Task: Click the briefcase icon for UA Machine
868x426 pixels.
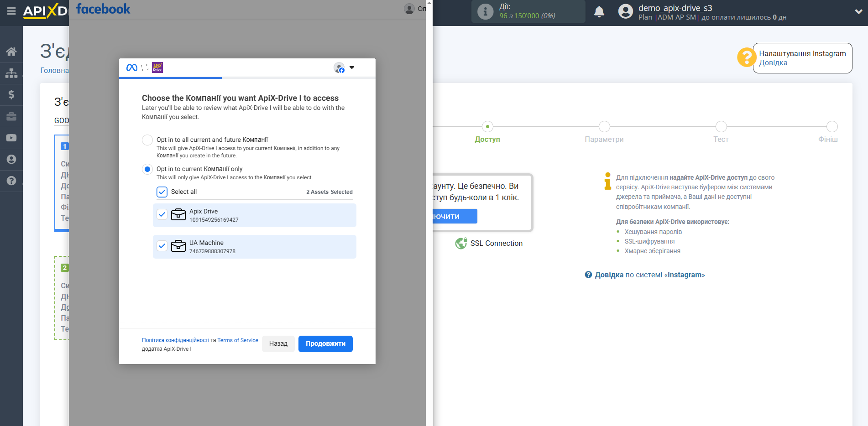Action: tap(178, 246)
